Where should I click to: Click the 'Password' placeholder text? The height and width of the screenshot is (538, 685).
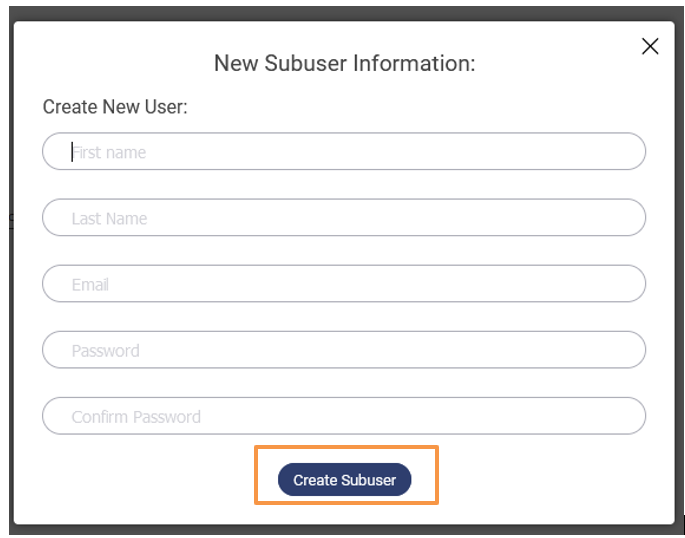[x=105, y=351]
